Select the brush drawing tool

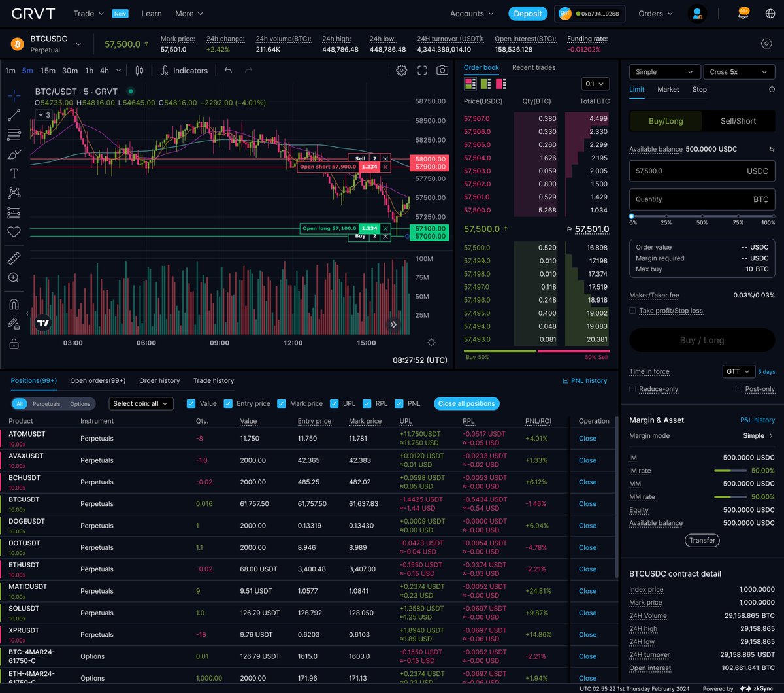[14, 154]
